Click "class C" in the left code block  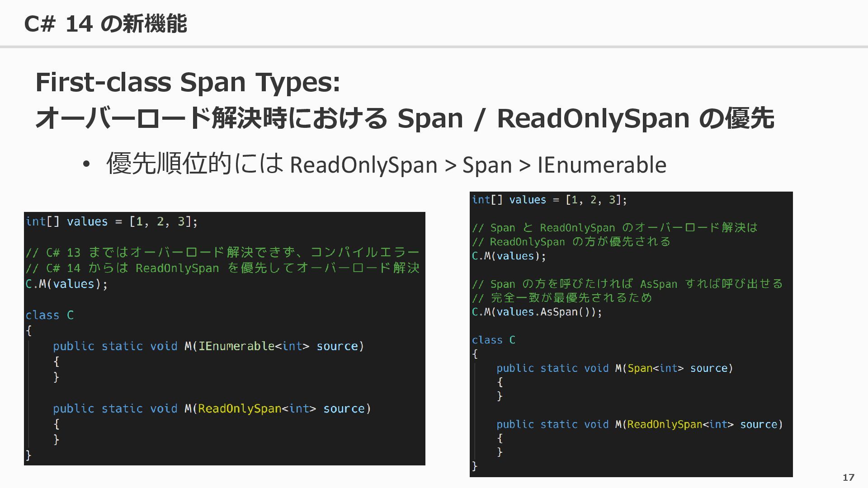pos(50,315)
